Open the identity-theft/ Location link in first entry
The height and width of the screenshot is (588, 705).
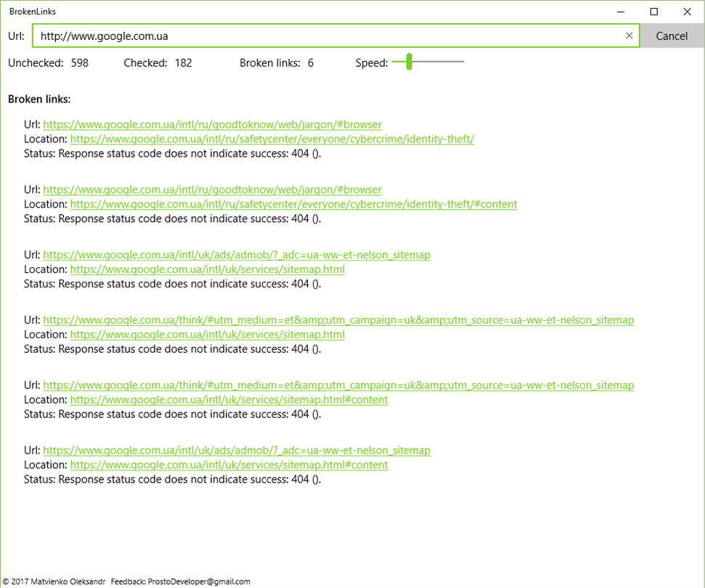pyautogui.click(x=272, y=139)
